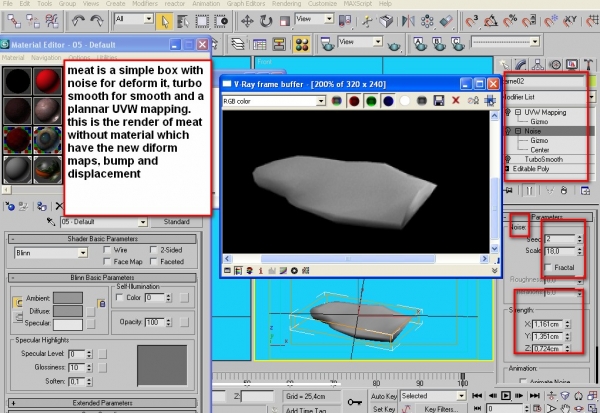Collapse the Blinn Basic Parameters rollout
Viewport: 600px width, 413px height.
103,278
